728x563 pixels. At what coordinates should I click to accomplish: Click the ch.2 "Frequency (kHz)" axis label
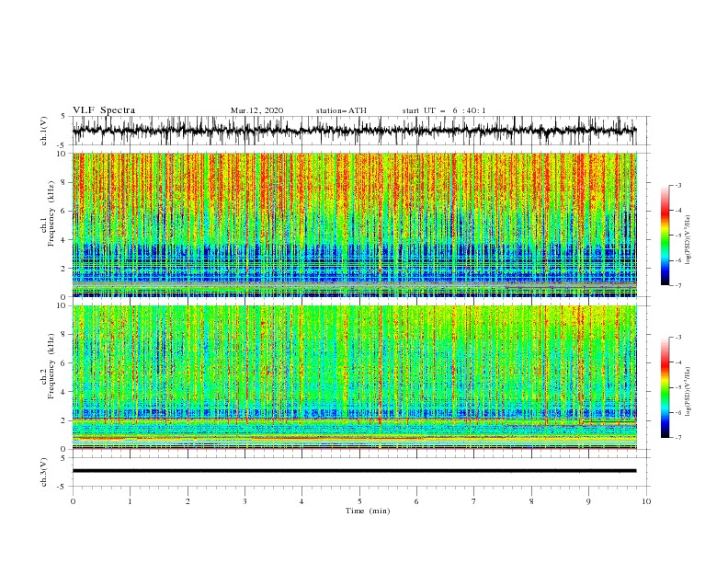coord(51,365)
